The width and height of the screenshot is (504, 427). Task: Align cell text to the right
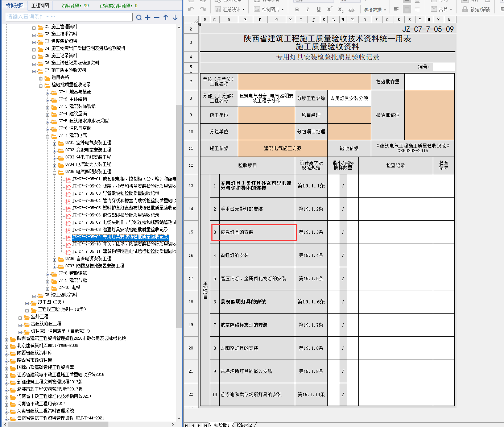click(x=417, y=9)
